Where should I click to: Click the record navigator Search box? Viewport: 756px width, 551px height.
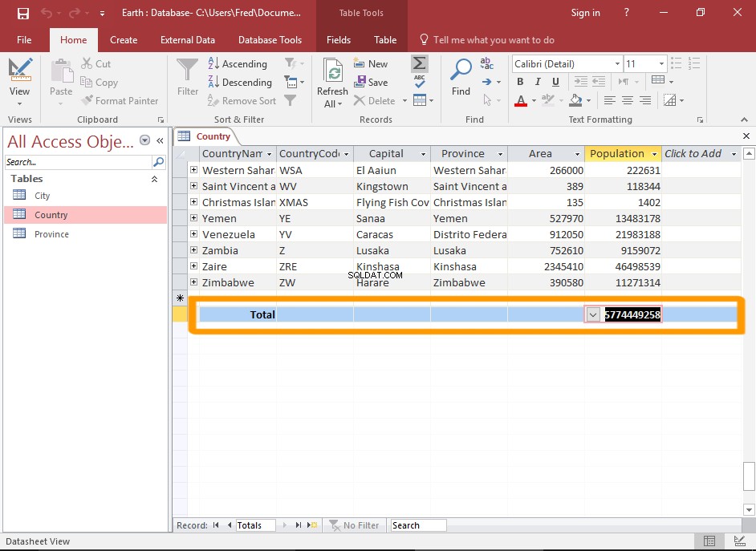click(x=418, y=525)
